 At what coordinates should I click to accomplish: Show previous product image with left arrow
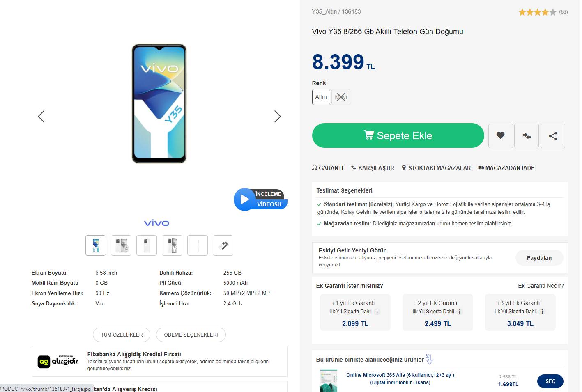(41, 117)
